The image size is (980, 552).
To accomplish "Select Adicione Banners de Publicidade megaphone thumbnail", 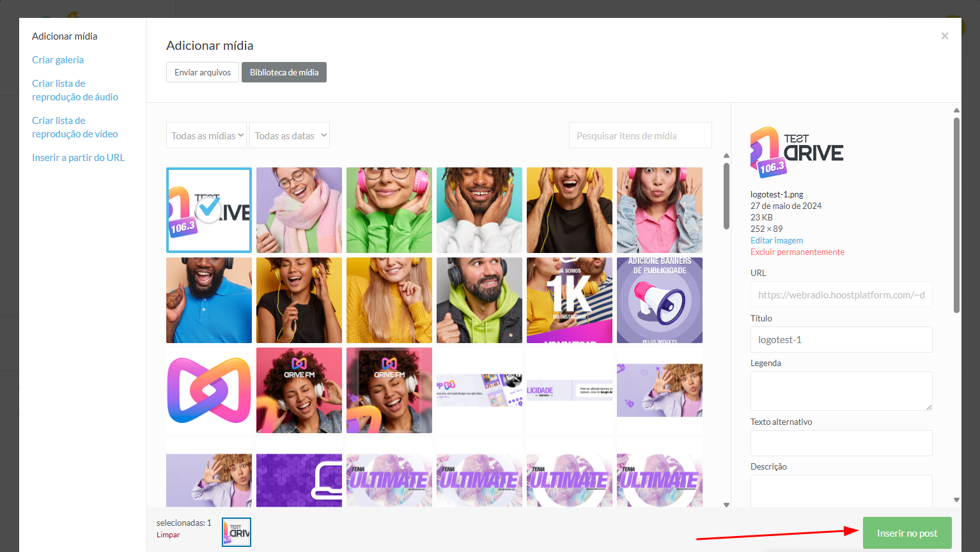I will (x=660, y=300).
